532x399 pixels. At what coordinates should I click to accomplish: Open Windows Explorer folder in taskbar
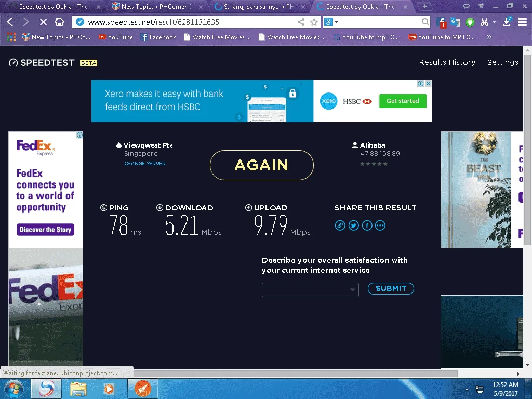pyautogui.click(x=78, y=389)
